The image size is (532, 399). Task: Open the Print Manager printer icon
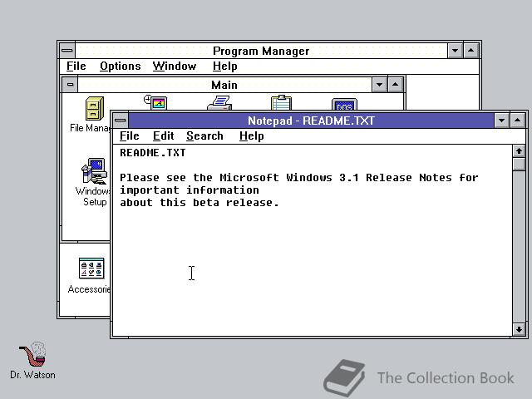tap(219, 103)
